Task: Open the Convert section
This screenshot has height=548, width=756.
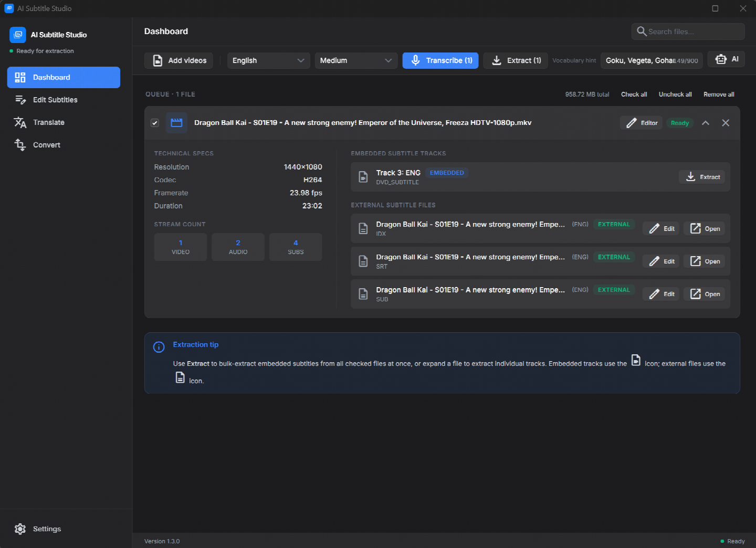Action: click(x=64, y=145)
